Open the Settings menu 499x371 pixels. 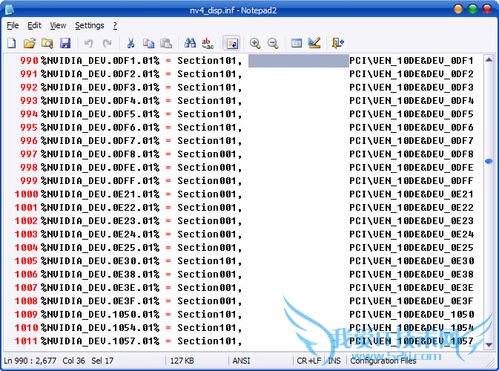tap(89, 26)
